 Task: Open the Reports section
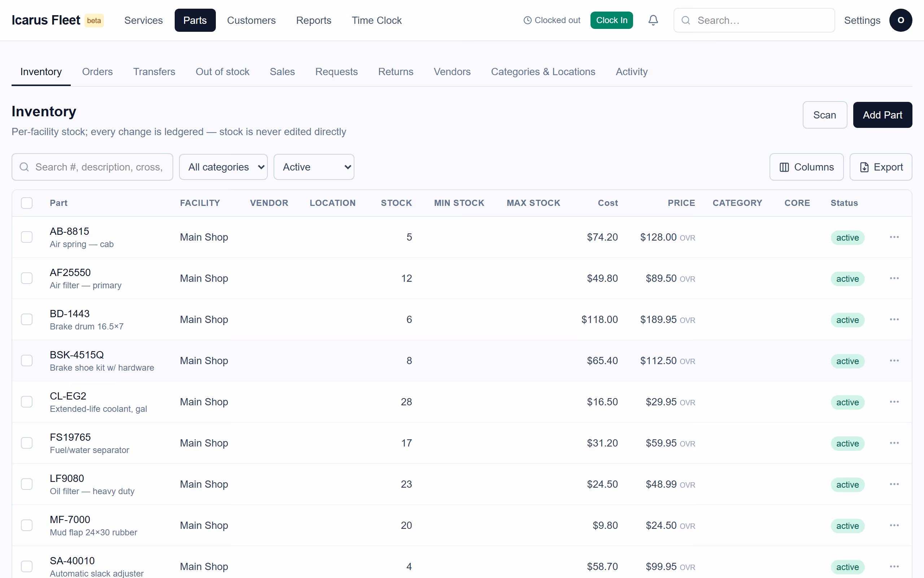(314, 20)
